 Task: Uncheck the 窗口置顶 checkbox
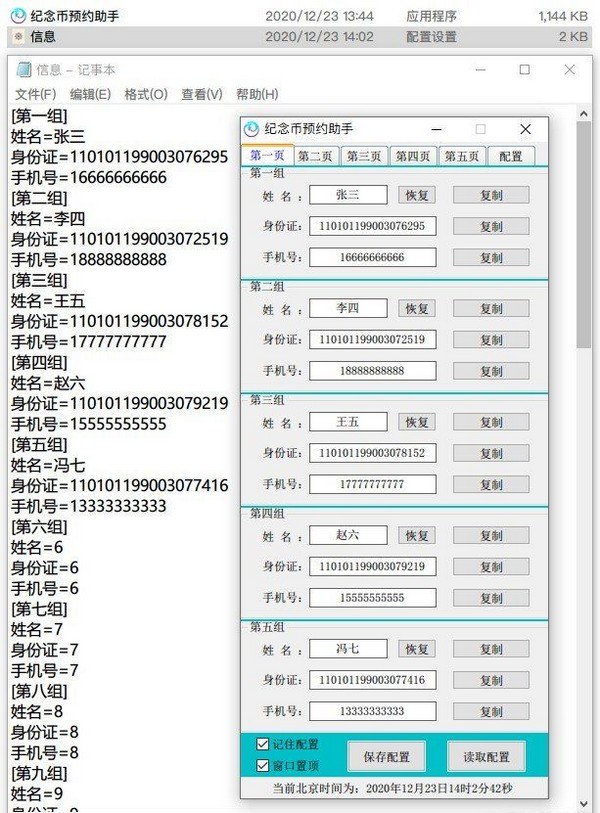coord(262,766)
